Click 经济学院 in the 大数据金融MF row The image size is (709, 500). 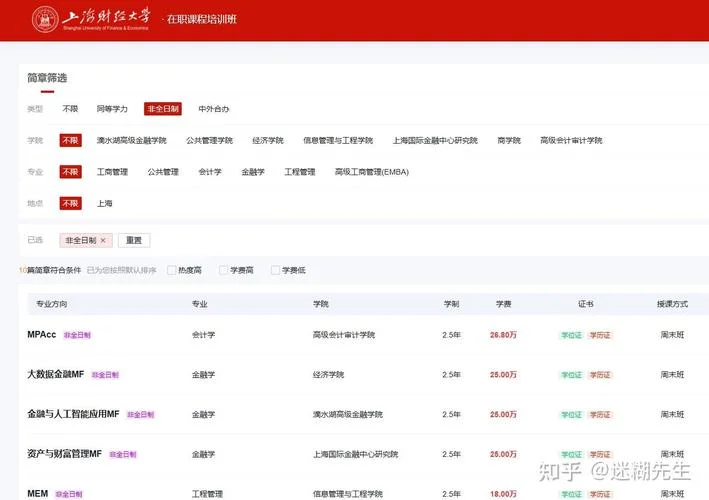328,375
